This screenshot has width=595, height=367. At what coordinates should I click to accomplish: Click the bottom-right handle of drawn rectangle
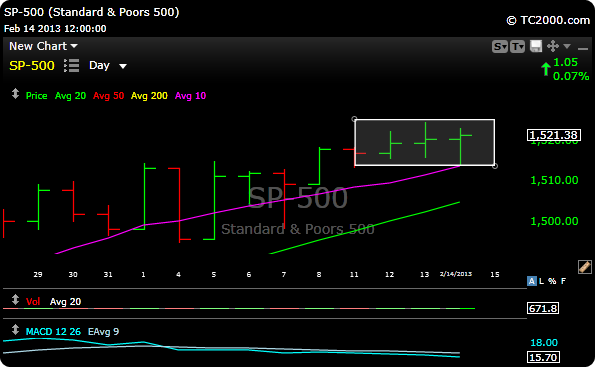coord(495,166)
